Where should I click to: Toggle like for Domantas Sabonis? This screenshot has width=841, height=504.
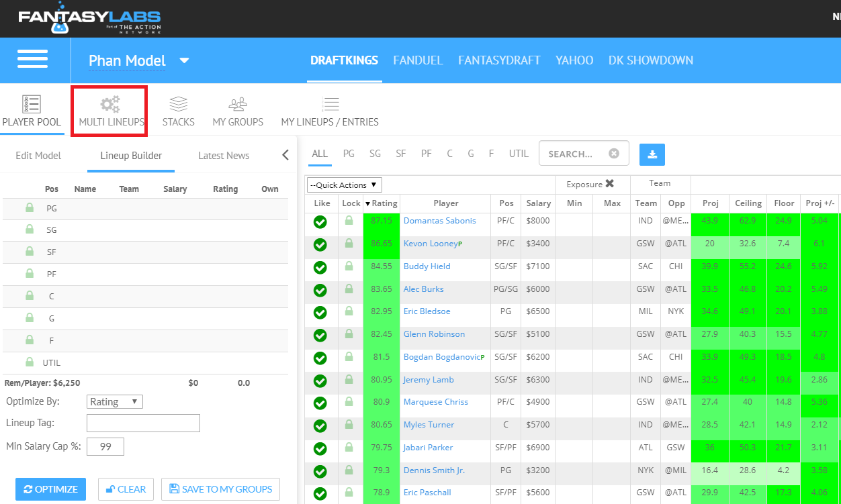click(320, 221)
